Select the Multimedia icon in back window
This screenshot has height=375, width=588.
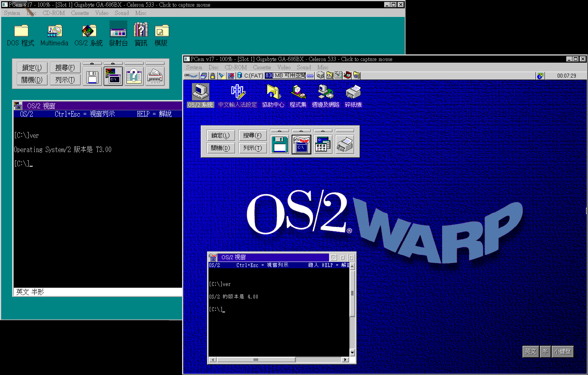click(54, 36)
